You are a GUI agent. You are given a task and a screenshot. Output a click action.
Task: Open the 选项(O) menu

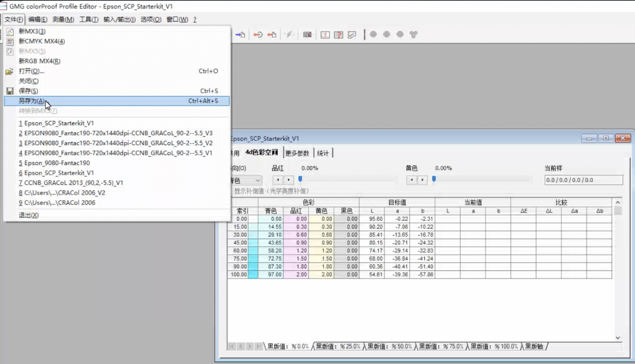pyautogui.click(x=151, y=19)
